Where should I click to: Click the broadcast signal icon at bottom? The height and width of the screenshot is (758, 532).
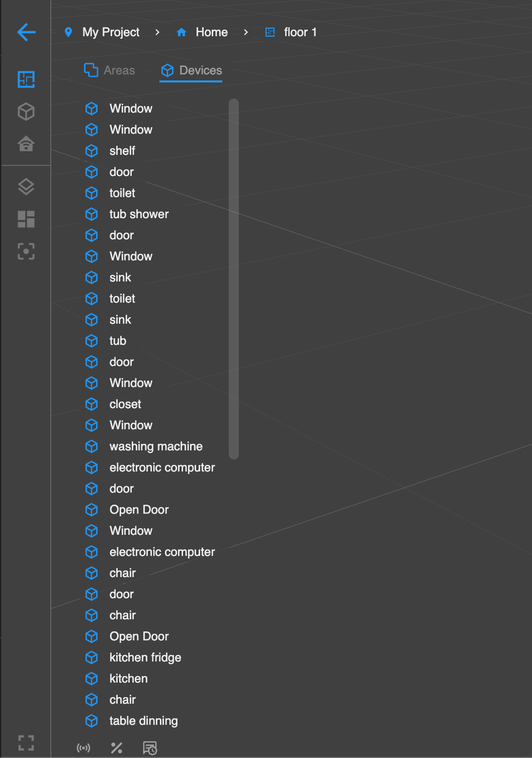pos(84,747)
